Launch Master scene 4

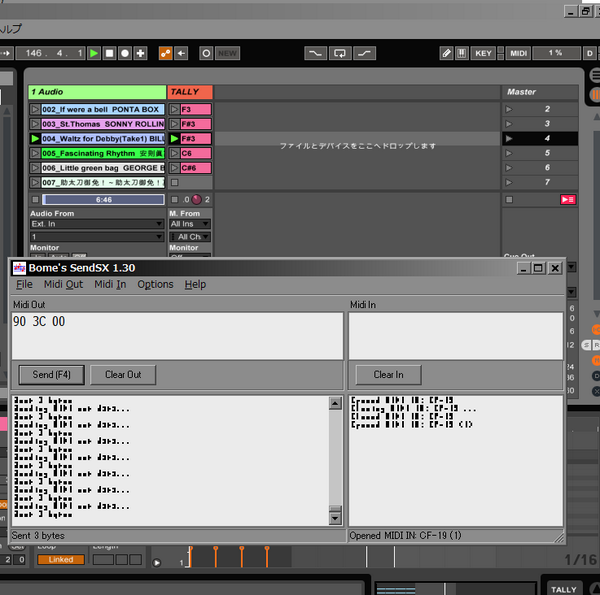[509, 139]
